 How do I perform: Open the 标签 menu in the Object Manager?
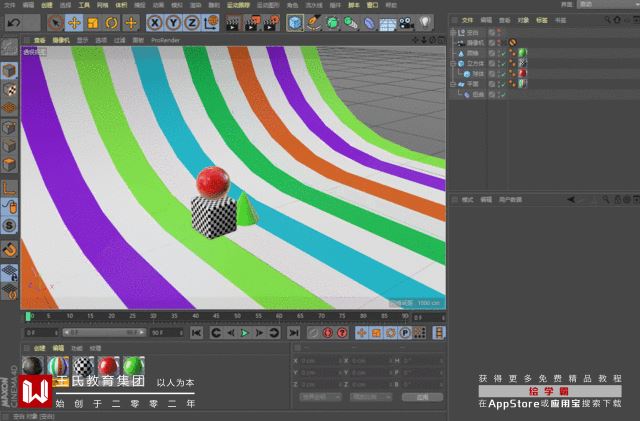[x=542, y=20]
